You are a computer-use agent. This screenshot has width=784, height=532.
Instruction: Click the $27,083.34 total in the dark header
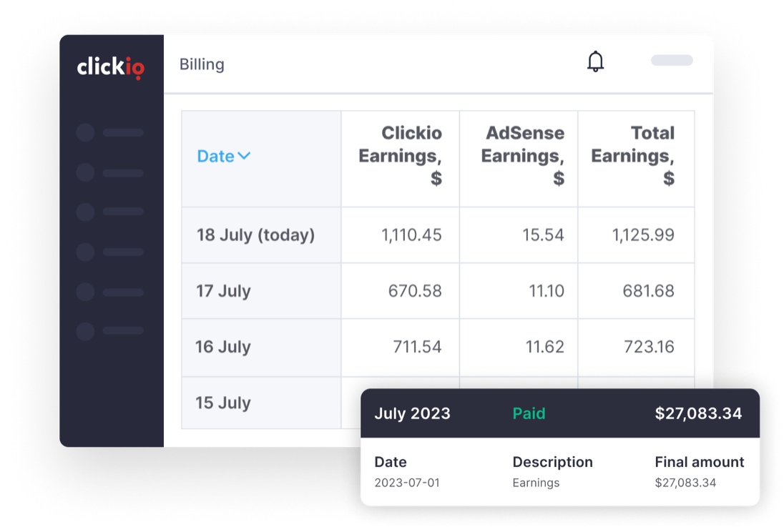(698, 413)
